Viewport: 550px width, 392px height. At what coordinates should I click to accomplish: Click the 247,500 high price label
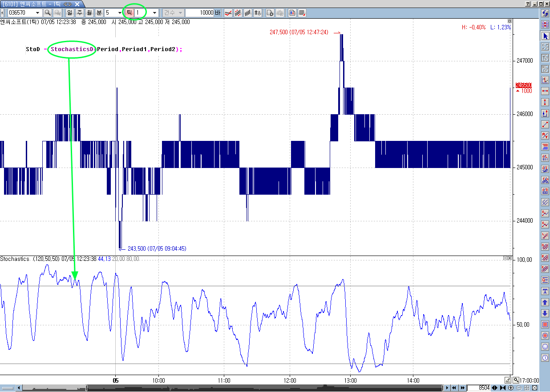(x=299, y=32)
